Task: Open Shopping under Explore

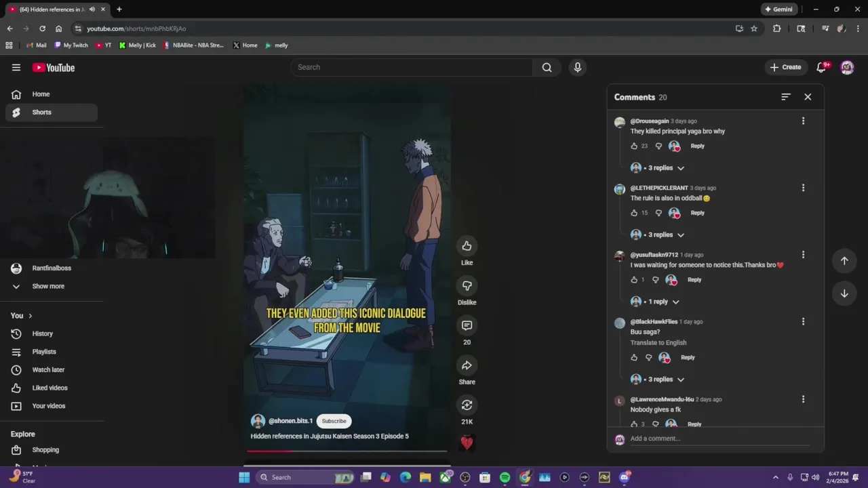Action: coord(52,450)
